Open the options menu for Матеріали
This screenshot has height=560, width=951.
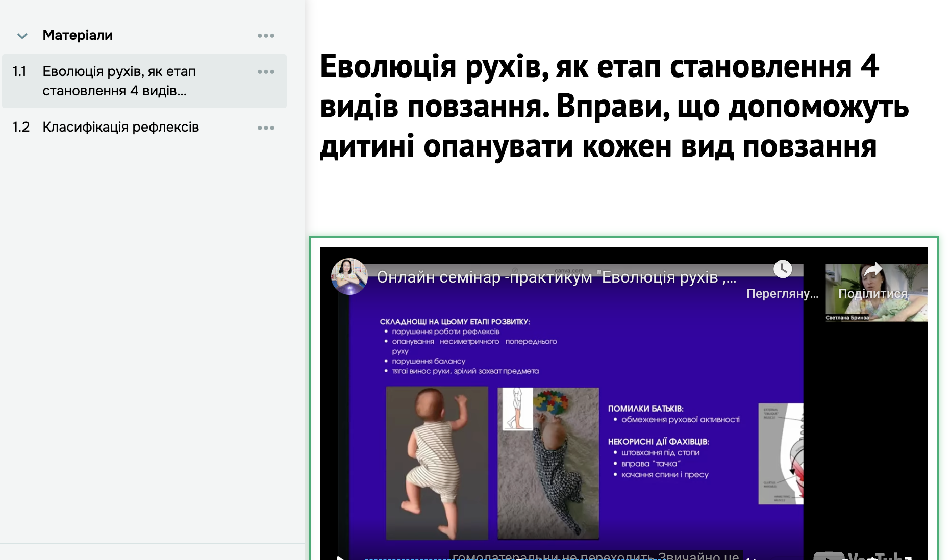pyautogui.click(x=266, y=35)
